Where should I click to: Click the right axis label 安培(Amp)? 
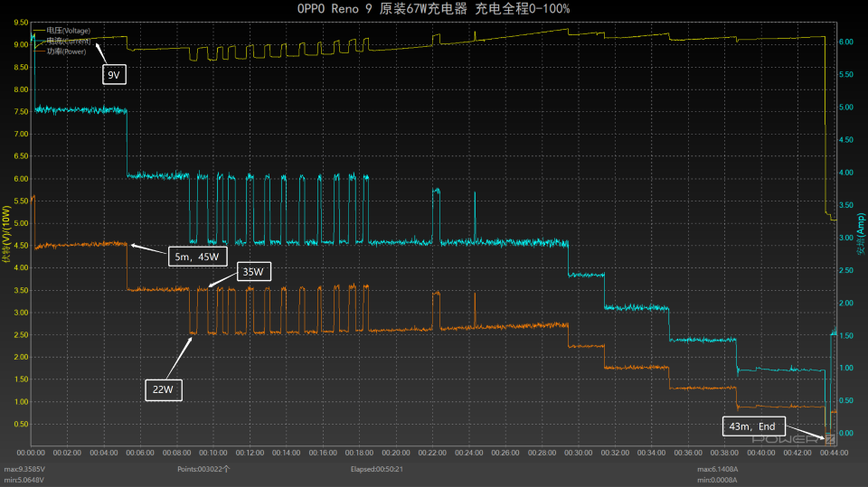[861, 233]
